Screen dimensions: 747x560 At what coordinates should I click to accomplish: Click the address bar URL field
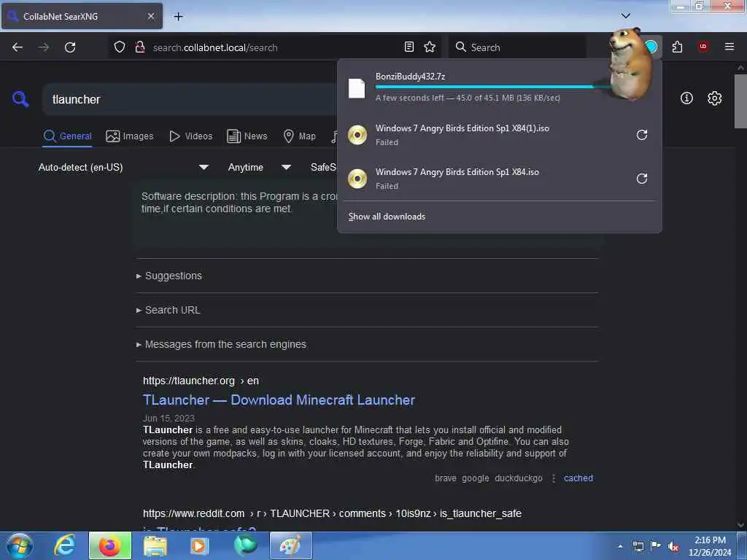274,47
